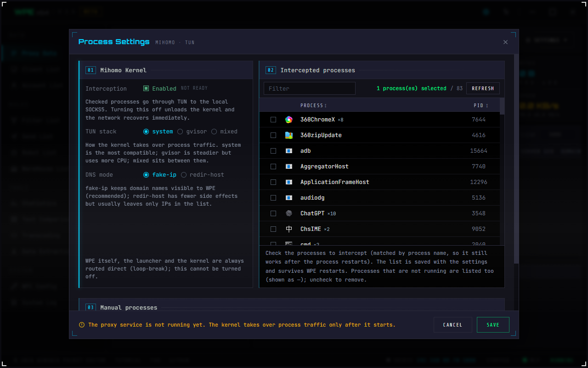Check the 360ChromeX process checkbox
Screen dimensions: 588x368
pos(273,120)
